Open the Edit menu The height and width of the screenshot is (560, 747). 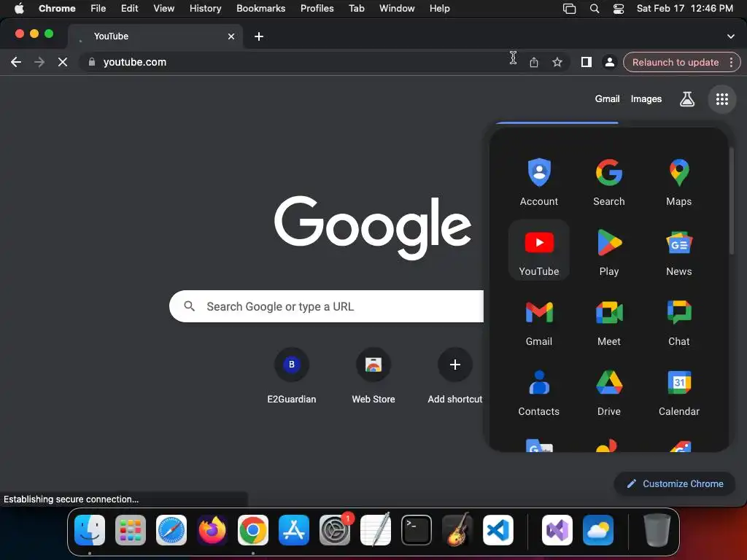click(x=129, y=8)
